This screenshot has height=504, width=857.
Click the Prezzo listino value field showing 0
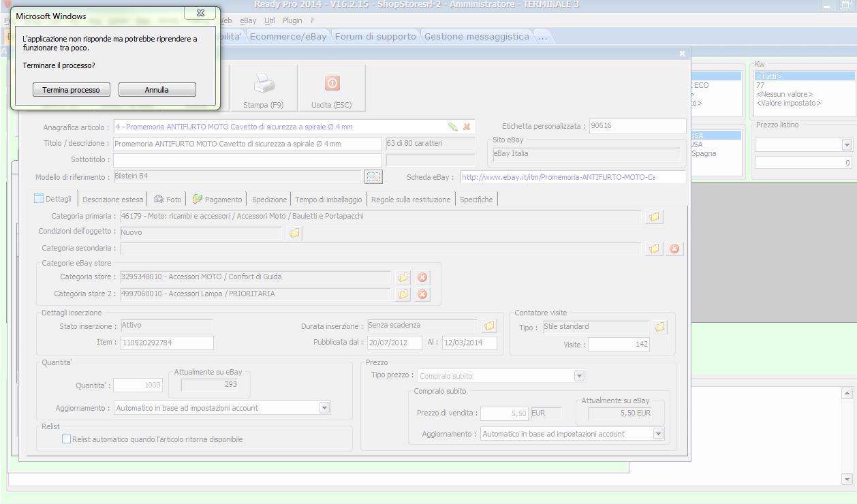pos(803,163)
